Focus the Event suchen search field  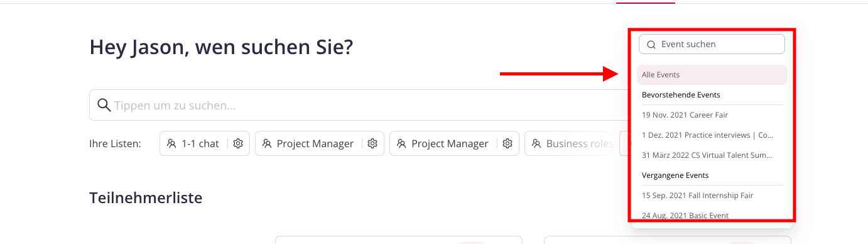(x=712, y=44)
